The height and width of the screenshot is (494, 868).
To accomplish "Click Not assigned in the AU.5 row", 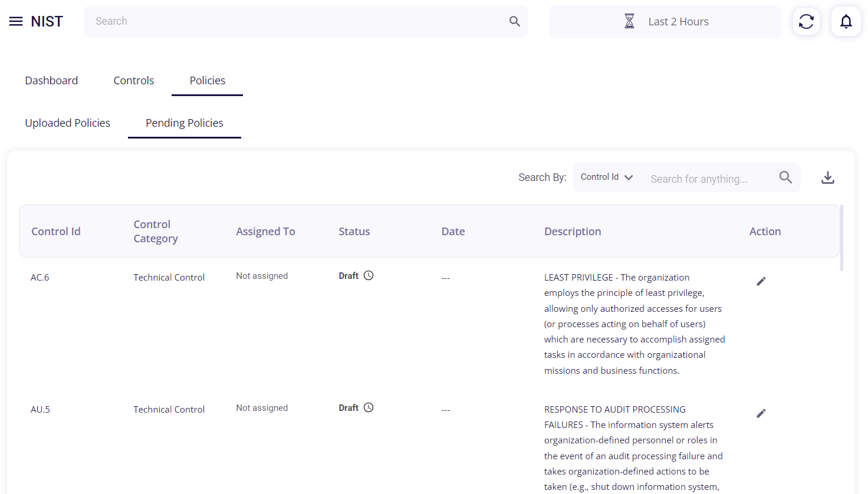I will pos(262,408).
